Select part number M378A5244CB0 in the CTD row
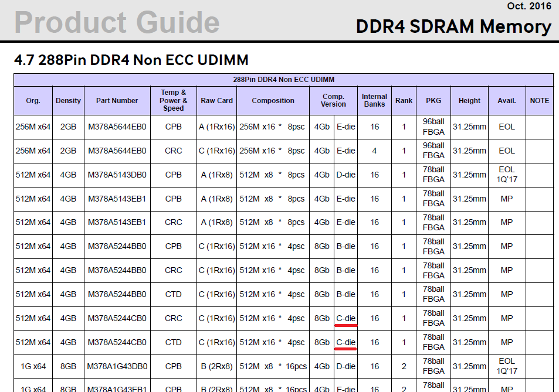 [x=117, y=342]
